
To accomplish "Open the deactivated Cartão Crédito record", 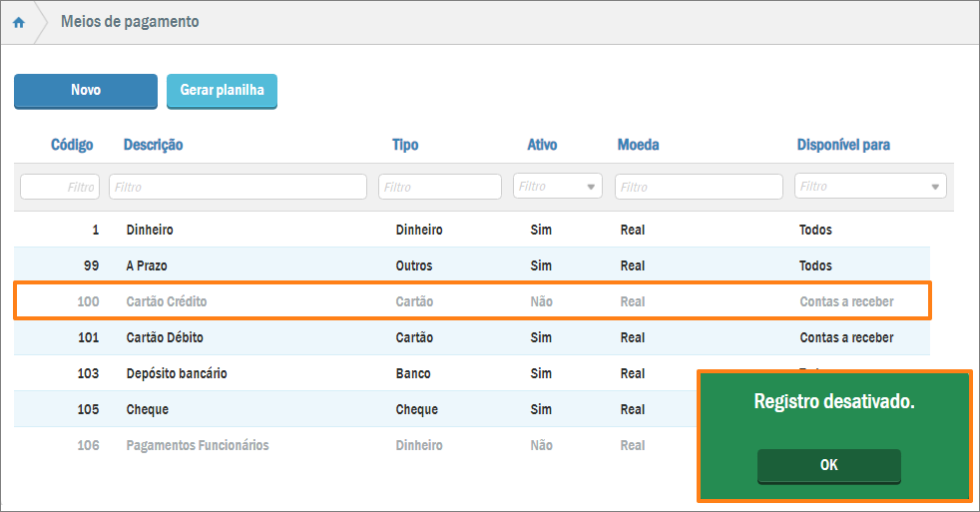I will click(x=167, y=301).
